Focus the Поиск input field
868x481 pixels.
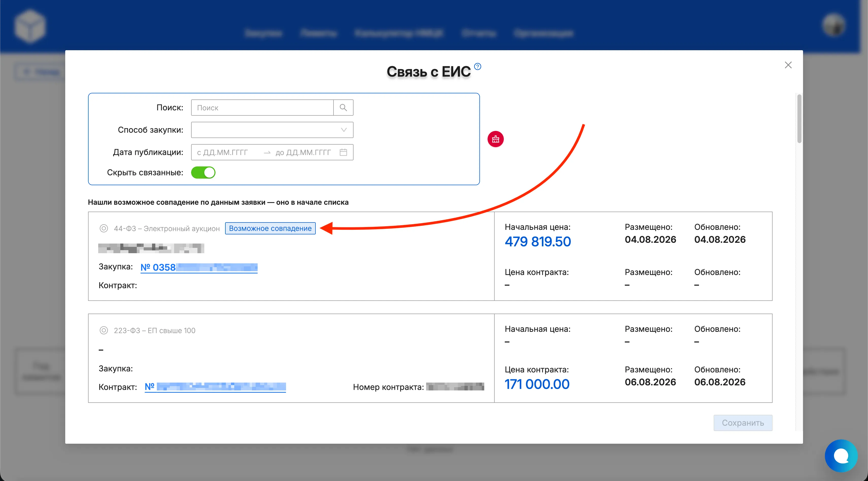(x=262, y=108)
